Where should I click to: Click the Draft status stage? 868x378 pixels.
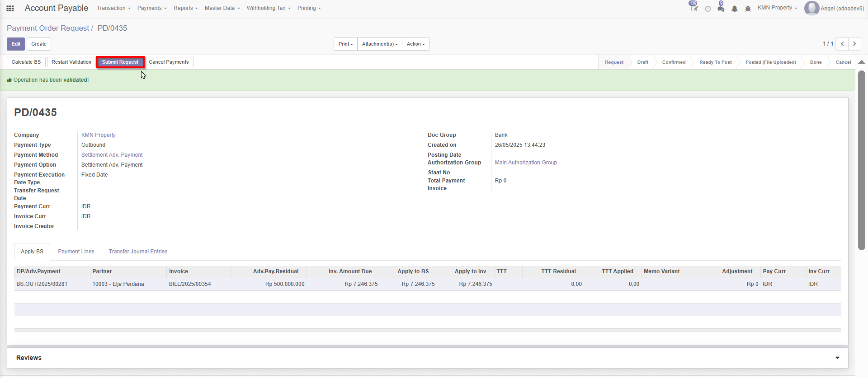[x=643, y=62]
